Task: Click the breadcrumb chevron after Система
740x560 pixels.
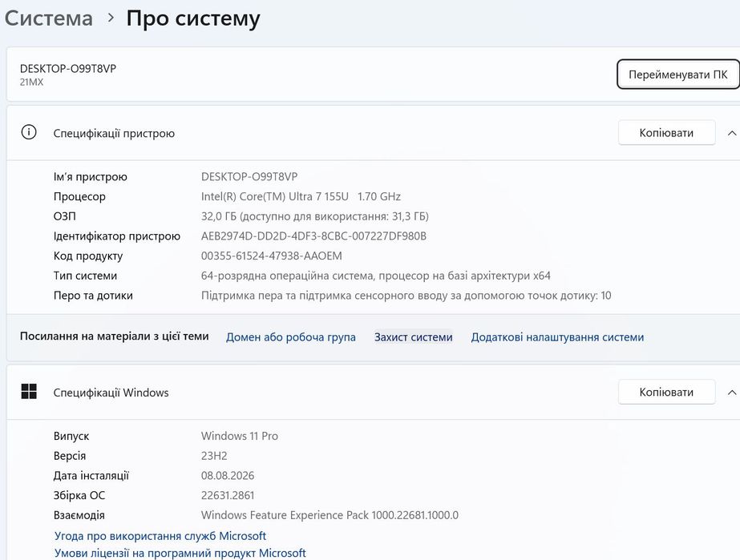Action: (x=111, y=18)
